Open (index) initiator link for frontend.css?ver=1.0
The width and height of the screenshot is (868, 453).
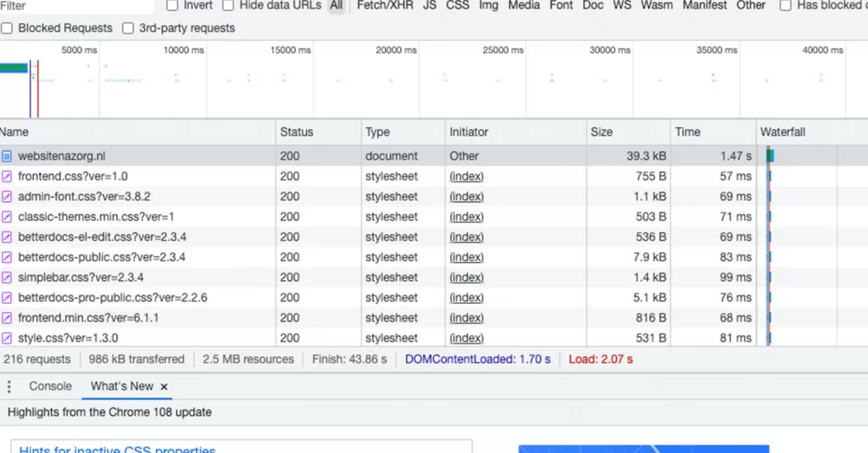pyautogui.click(x=467, y=176)
